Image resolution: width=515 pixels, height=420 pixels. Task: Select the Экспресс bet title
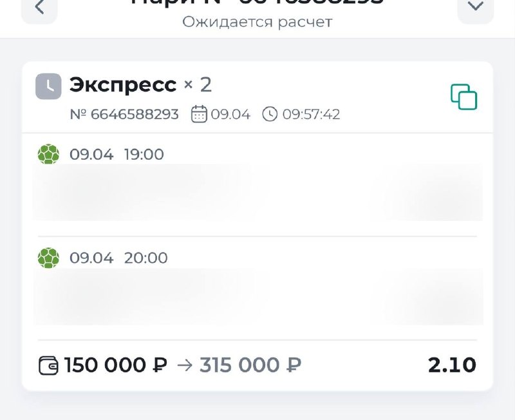[x=122, y=85]
